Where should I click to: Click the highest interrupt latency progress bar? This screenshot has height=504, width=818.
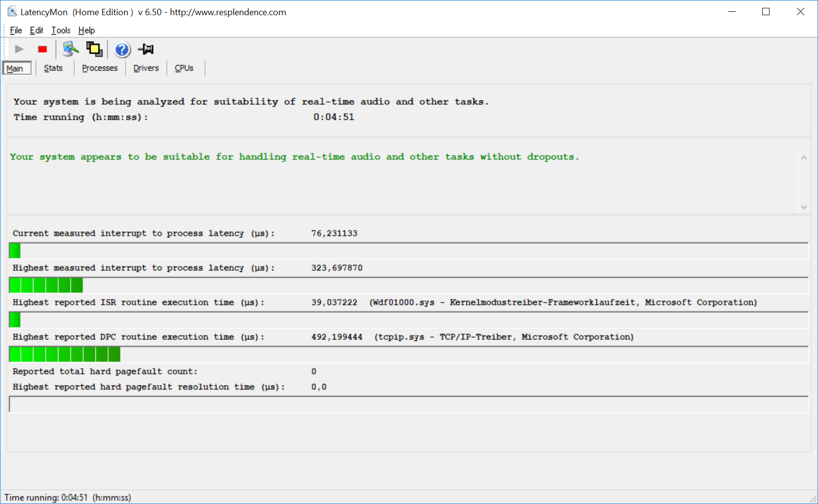pyautogui.click(x=409, y=285)
